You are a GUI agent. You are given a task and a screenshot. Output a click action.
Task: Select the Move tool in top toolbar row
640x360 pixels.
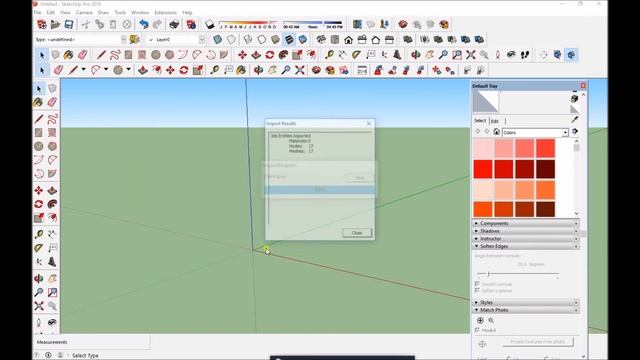pos(242,55)
